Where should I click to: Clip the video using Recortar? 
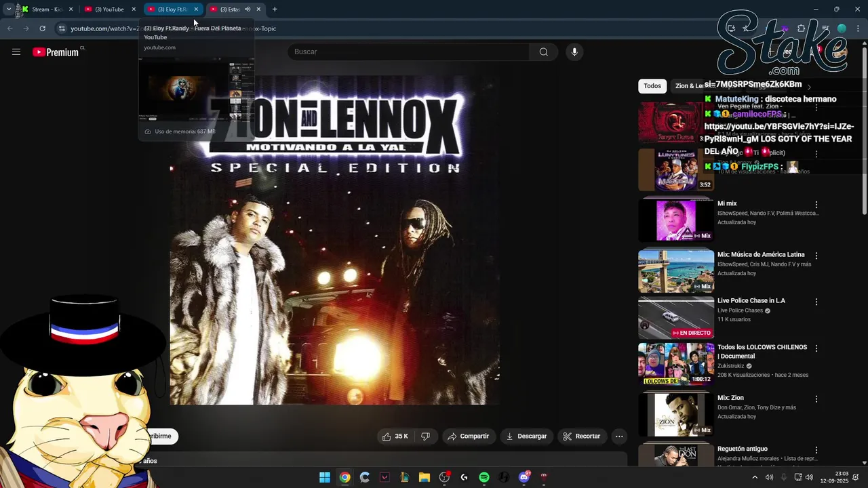582,436
